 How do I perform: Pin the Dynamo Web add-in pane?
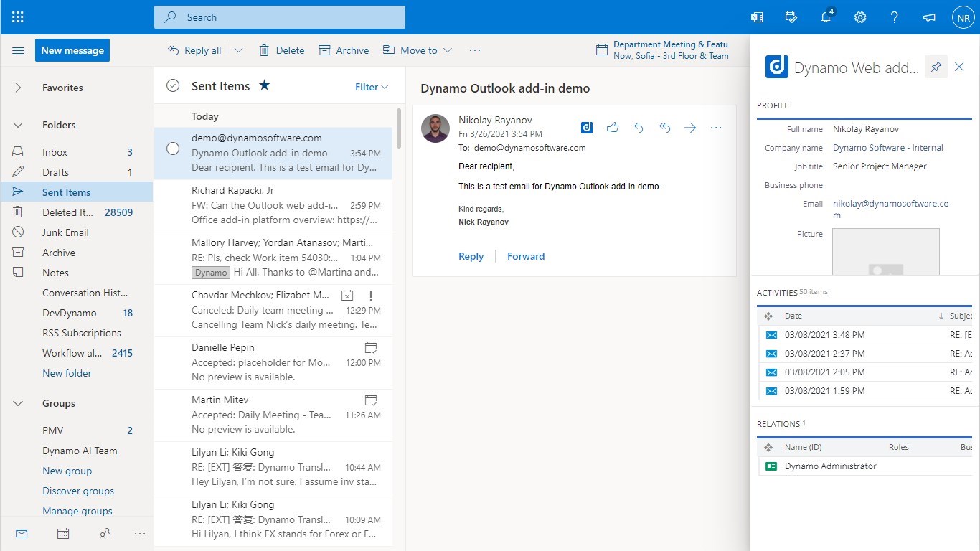tap(936, 67)
